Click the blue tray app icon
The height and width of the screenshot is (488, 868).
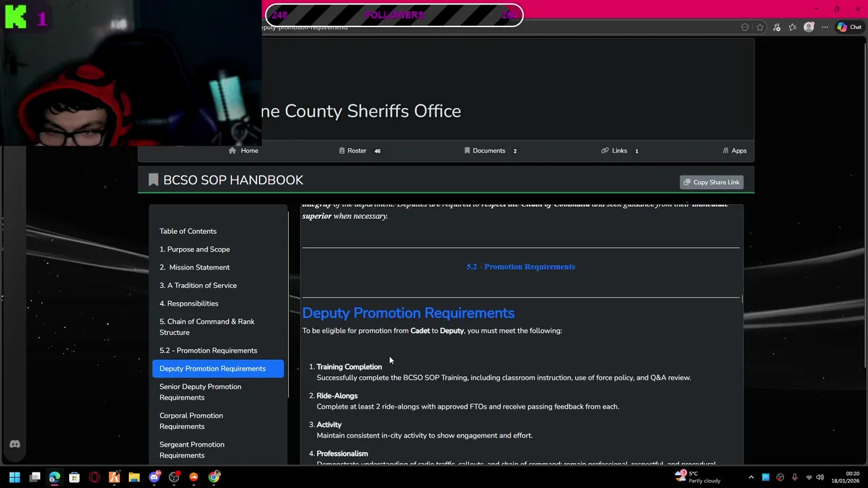click(x=766, y=477)
